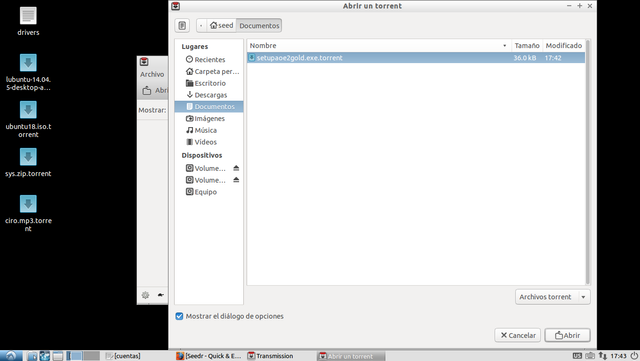Open Carpeta personal in the places sidebar
The height and width of the screenshot is (361, 640).
coord(209,71)
